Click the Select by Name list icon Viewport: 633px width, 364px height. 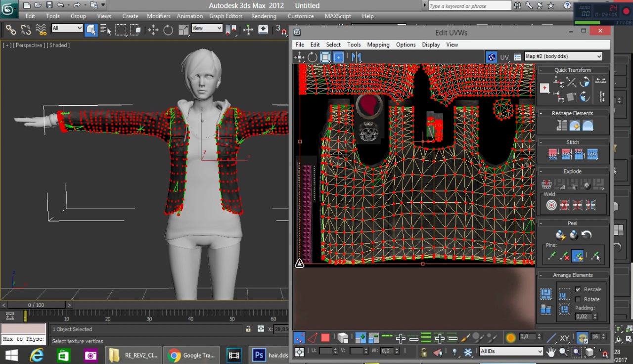point(106,30)
